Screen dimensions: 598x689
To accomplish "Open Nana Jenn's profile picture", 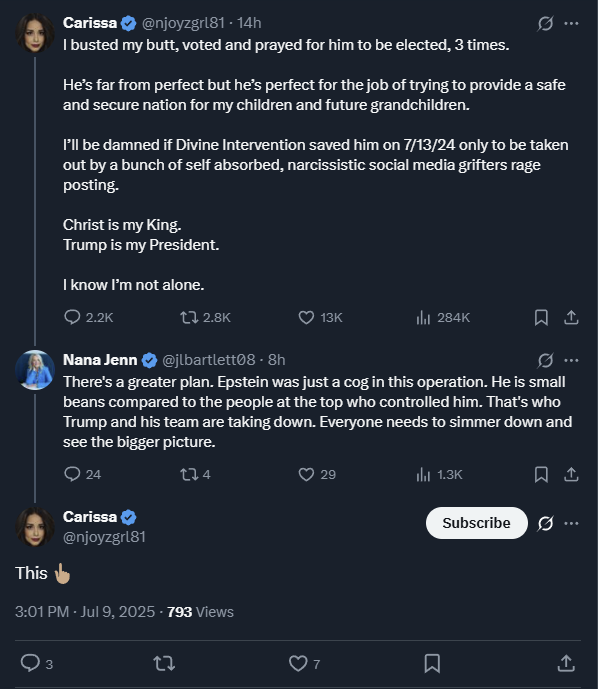I will click(x=35, y=370).
